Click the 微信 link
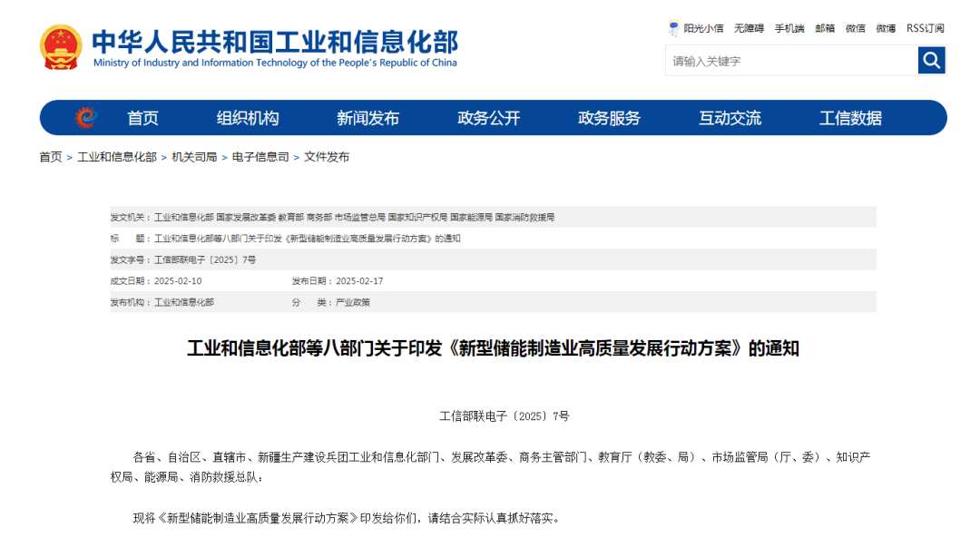The height and width of the screenshot is (547, 980). pyautogui.click(x=856, y=28)
